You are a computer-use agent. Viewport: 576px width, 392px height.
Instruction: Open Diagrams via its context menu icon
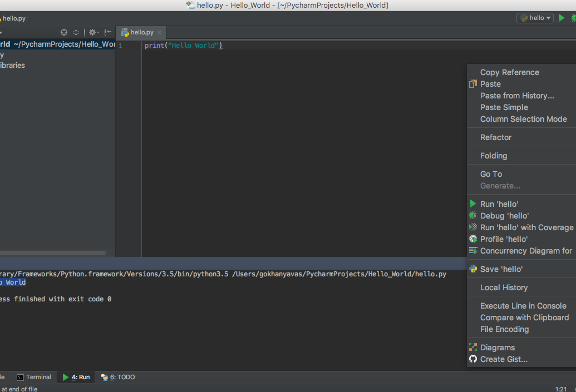tap(473, 347)
